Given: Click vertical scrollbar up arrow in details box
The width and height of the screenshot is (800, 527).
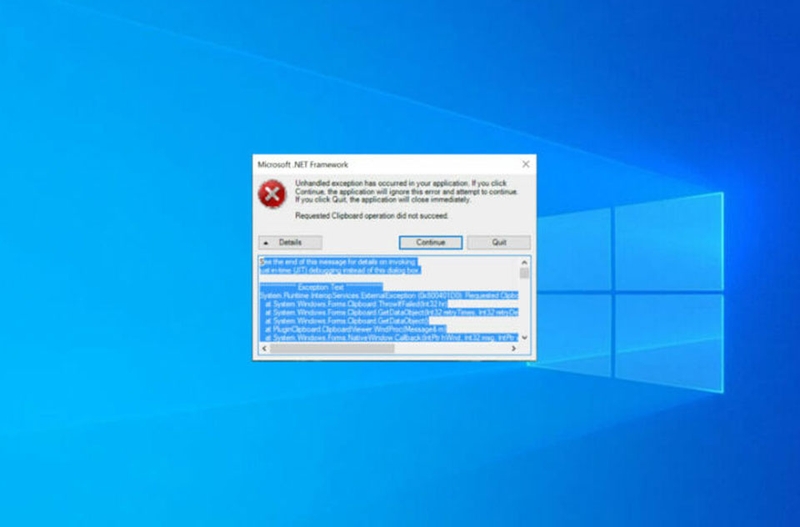Looking at the screenshot, I should tap(524, 262).
